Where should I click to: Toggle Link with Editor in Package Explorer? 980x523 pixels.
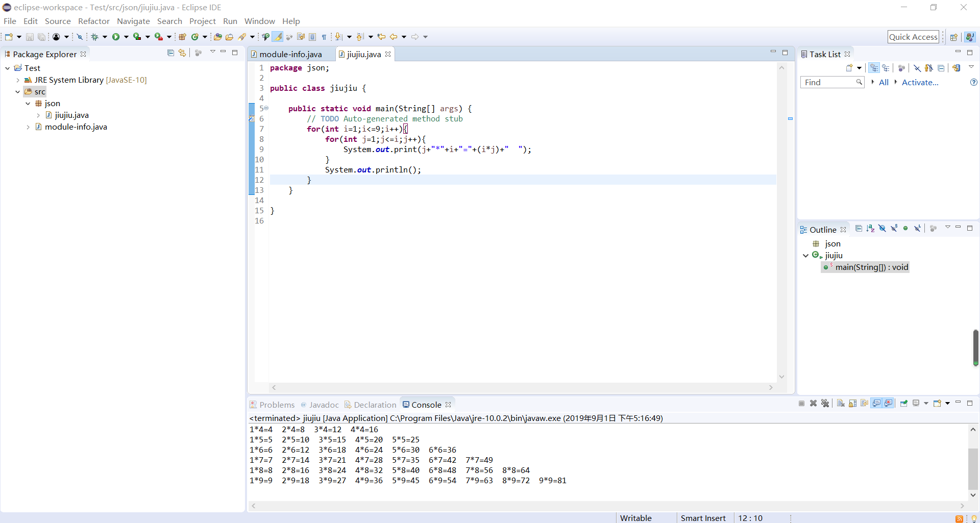point(182,53)
